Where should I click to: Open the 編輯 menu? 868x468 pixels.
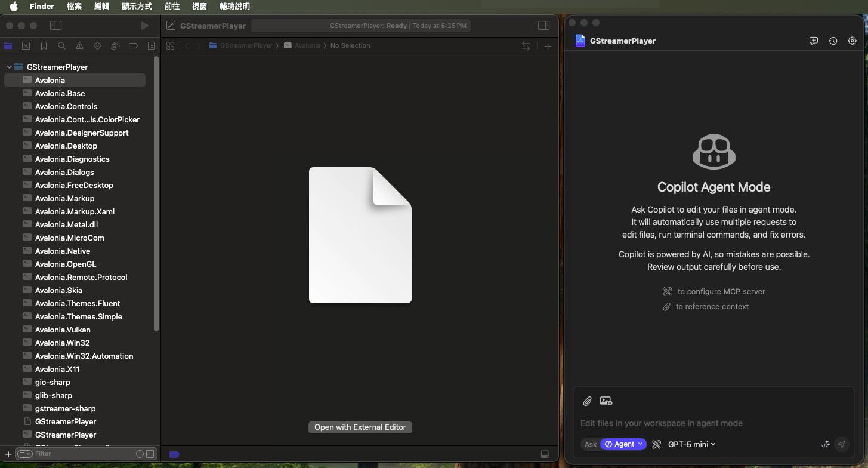tap(102, 7)
